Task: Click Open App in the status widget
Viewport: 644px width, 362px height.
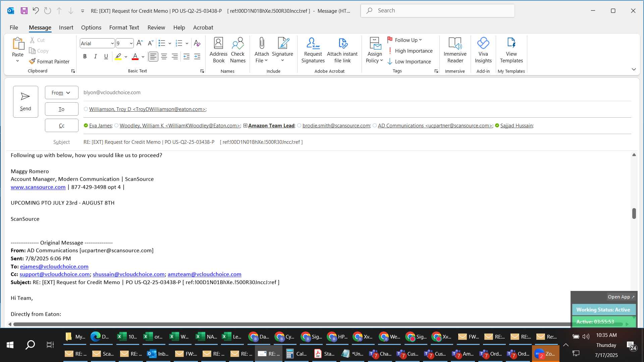Action: [621, 297]
